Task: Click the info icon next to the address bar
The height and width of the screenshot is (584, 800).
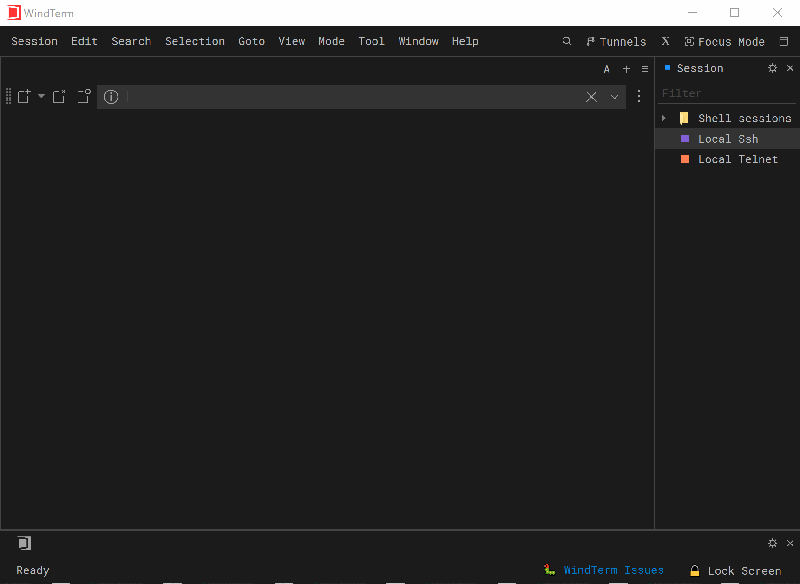Action: tap(110, 97)
